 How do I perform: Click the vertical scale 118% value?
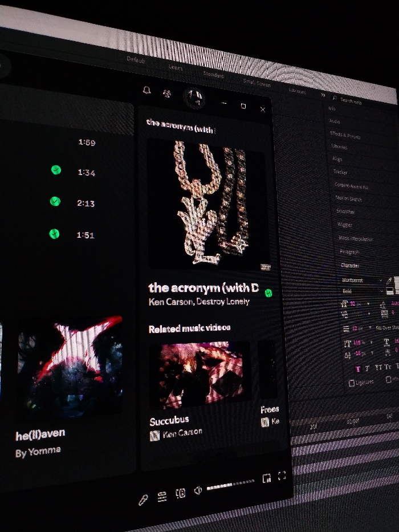pyautogui.click(x=357, y=343)
